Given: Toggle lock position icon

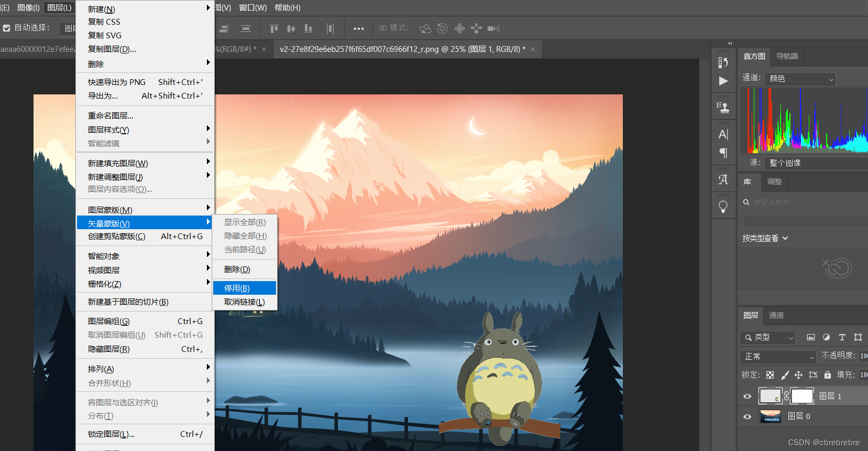Looking at the screenshot, I should tap(798, 375).
